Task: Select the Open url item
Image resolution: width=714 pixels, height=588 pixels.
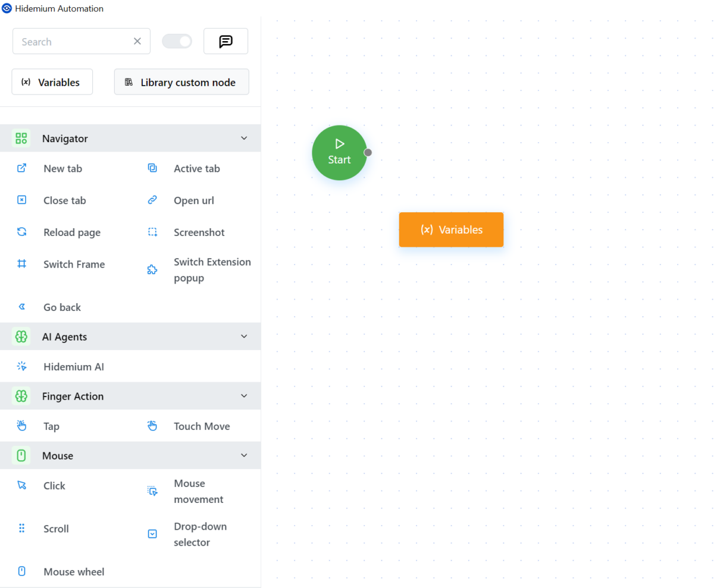Action: [193, 200]
